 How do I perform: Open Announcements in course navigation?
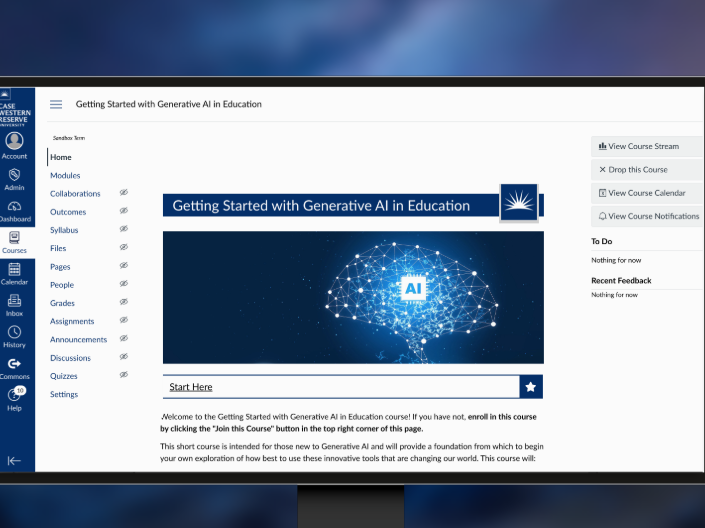[x=78, y=340]
